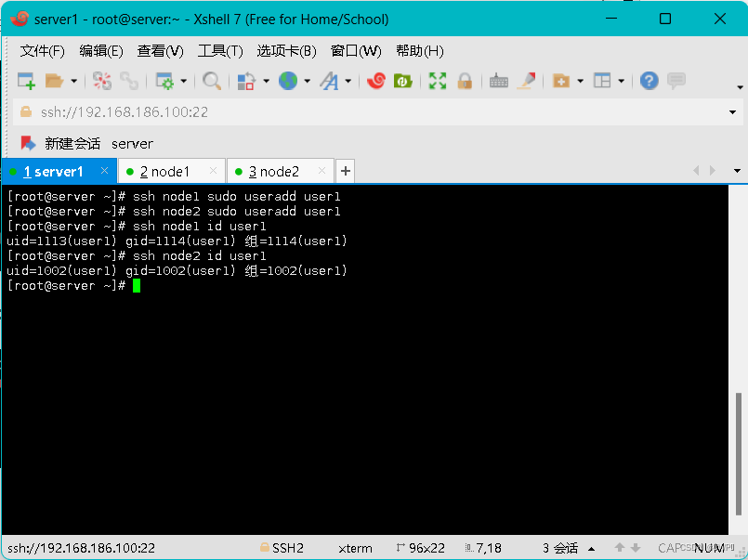Screen dimensions: 748x560
Task: Open the 3 会话 dropdown in status bar
Action: tap(591, 548)
